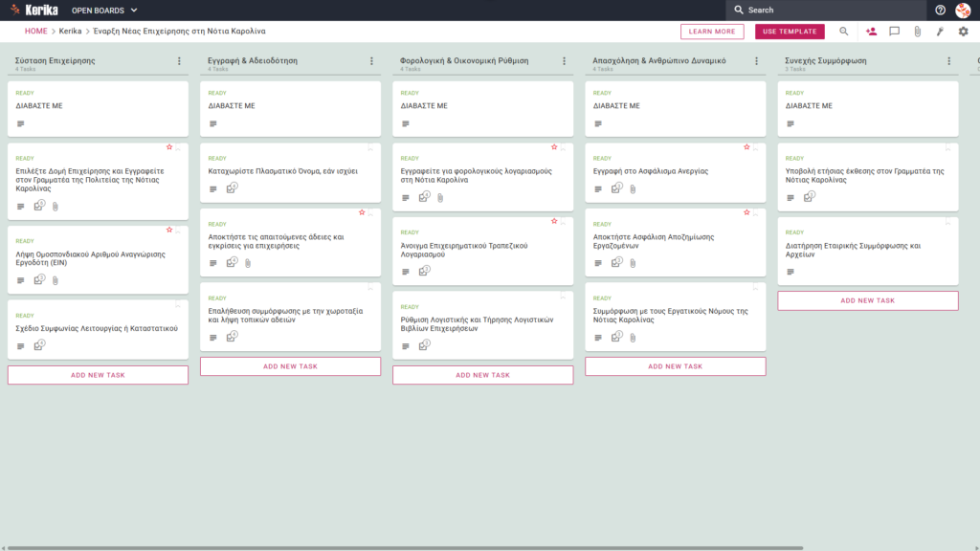Viewport: 980px width, 551px height.
Task: Open the user avatar in top bar
Action: click(963, 10)
